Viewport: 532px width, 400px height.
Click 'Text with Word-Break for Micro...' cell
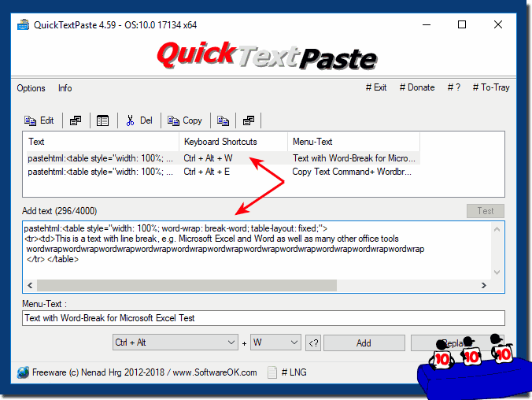pos(354,158)
